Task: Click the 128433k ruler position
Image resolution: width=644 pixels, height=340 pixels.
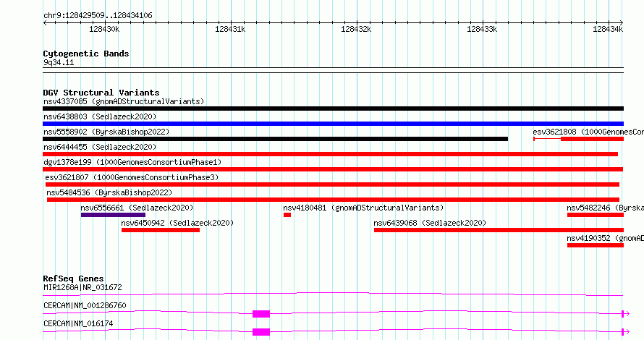Action: 482,29
